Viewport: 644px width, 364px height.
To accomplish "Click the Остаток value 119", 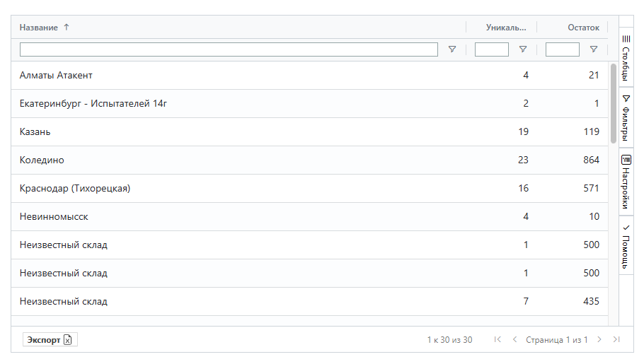I will click(x=591, y=131).
